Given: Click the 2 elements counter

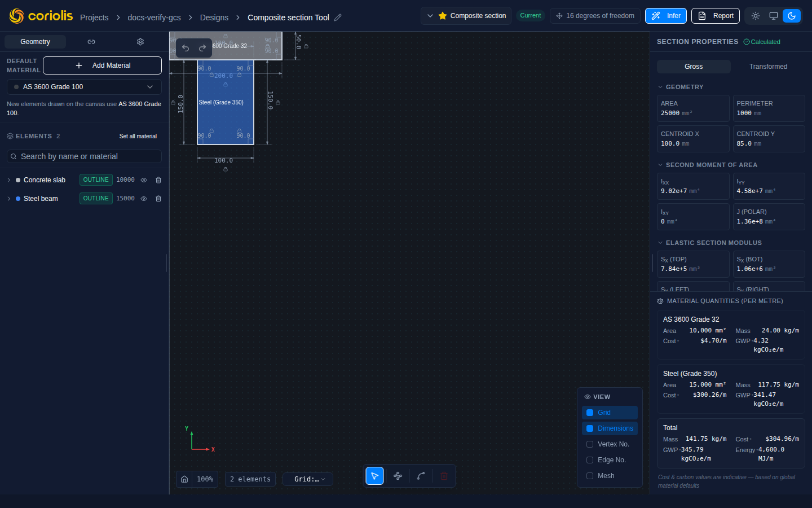Looking at the screenshot, I should pyautogui.click(x=250, y=479).
